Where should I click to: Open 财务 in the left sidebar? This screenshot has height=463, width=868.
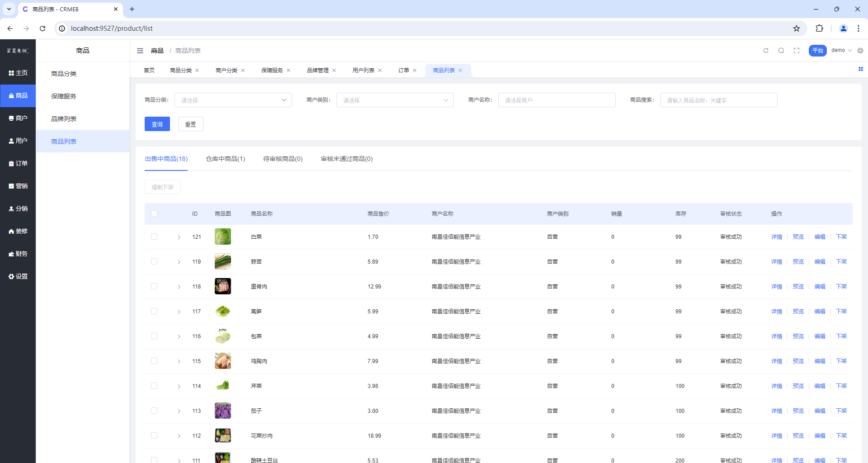coord(18,254)
